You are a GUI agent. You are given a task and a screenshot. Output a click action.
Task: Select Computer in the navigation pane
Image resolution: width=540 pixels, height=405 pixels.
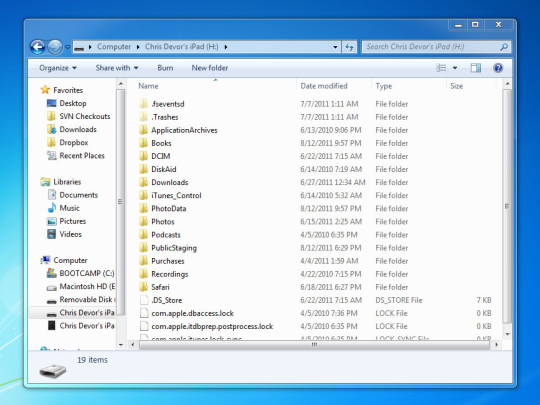pyautogui.click(x=70, y=260)
